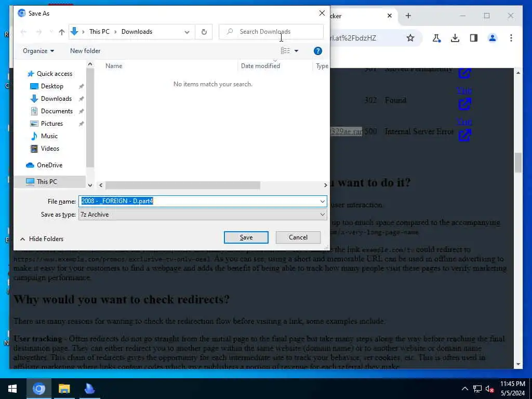Click the Back arrow in Save As dialog
The image size is (532, 399).
pyautogui.click(x=23, y=32)
